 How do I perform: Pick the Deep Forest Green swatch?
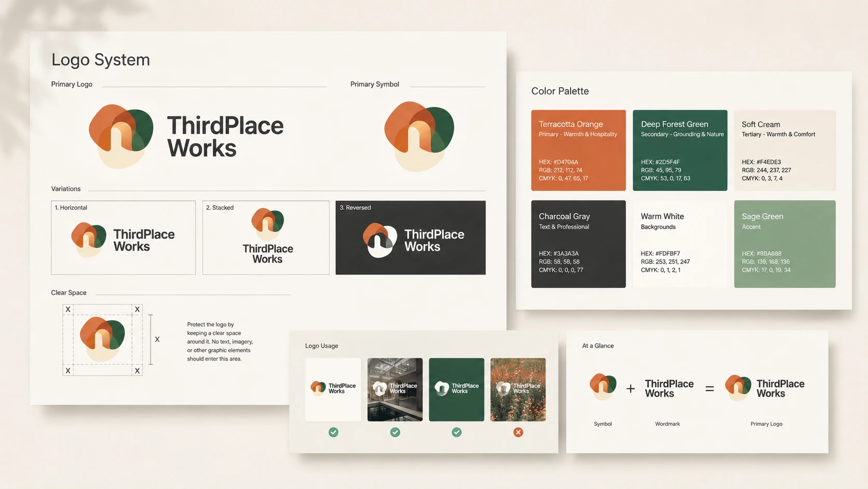tap(680, 150)
